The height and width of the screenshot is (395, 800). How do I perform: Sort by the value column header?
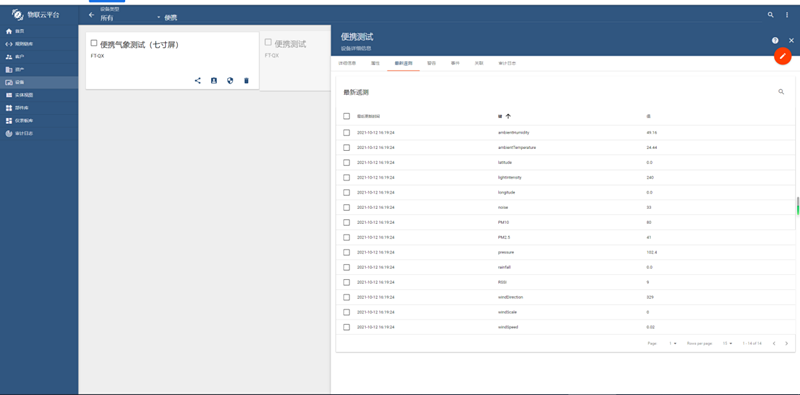(x=648, y=116)
